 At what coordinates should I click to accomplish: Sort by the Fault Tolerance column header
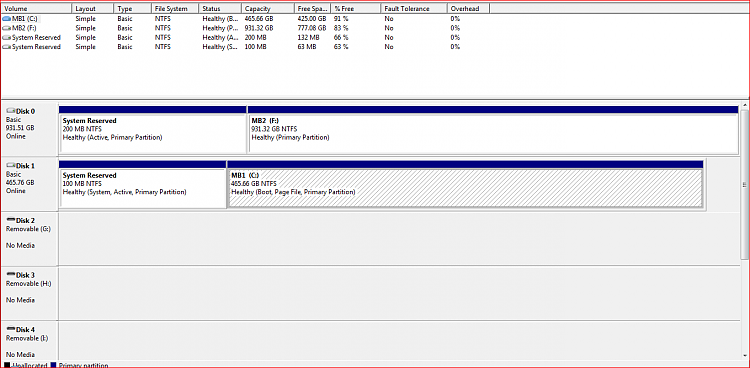pos(414,9)
